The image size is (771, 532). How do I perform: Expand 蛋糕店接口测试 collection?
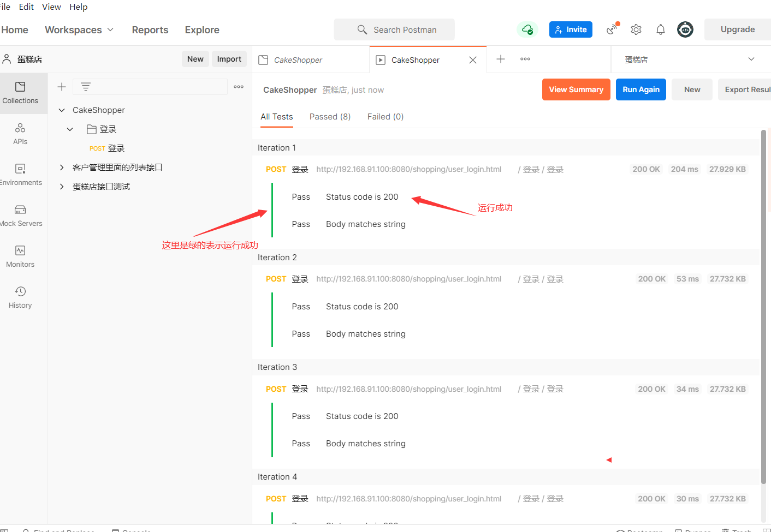coord(62,187)
